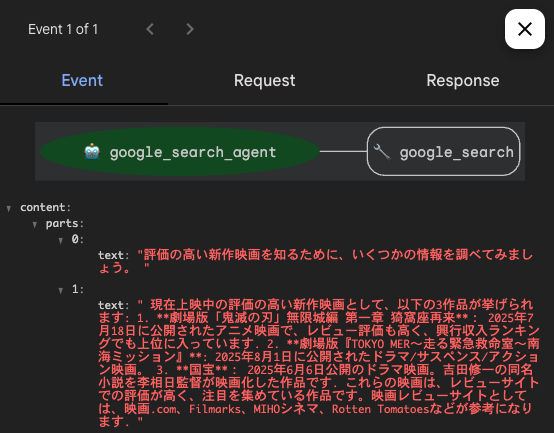
Task: Click the connector line between agent and tool
Action: 343,152
